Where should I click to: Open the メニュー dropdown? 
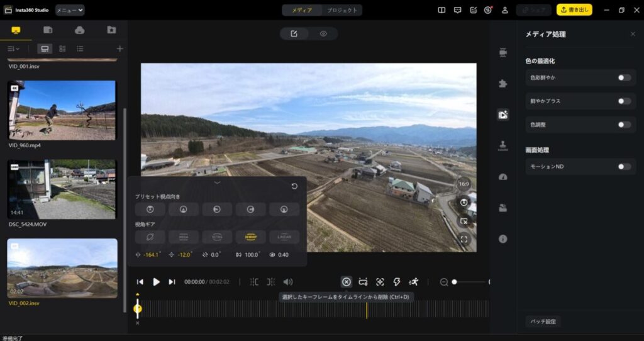point(70,10)
